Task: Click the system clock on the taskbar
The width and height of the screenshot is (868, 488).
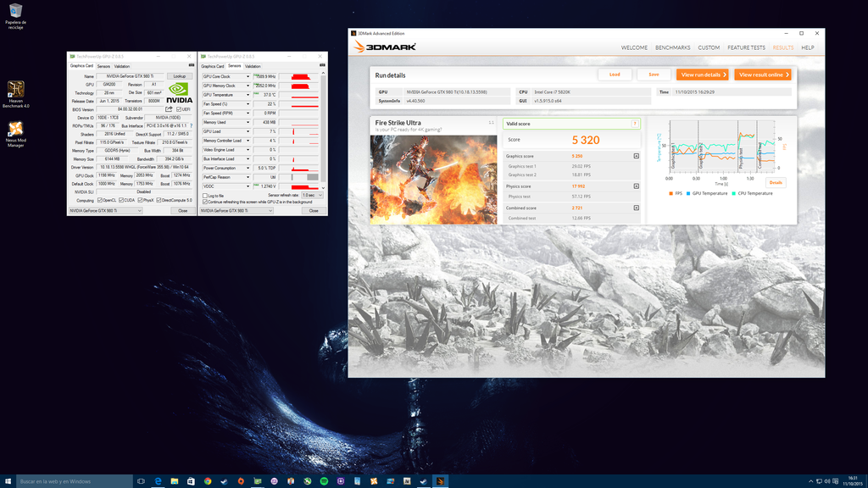Action: point(853,481)
